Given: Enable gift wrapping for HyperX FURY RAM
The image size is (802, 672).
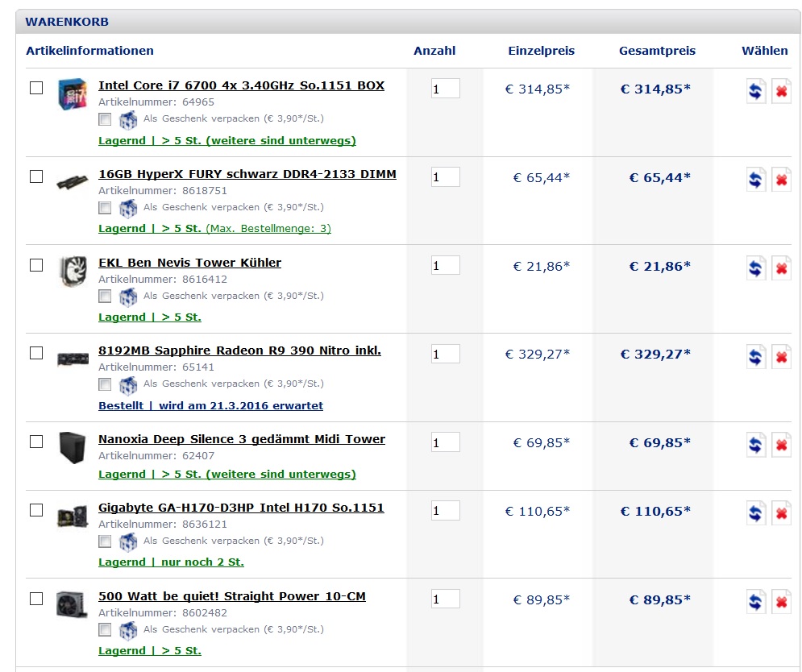Looking at the screenshot, I should click(x=105, y=208).
